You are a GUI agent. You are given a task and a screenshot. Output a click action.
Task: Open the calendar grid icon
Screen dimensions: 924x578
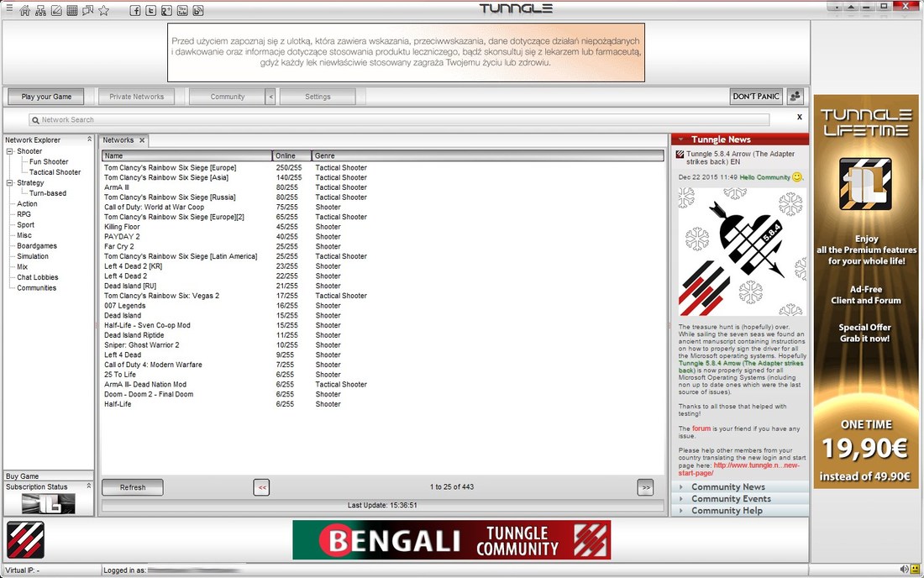pos(72,10)
